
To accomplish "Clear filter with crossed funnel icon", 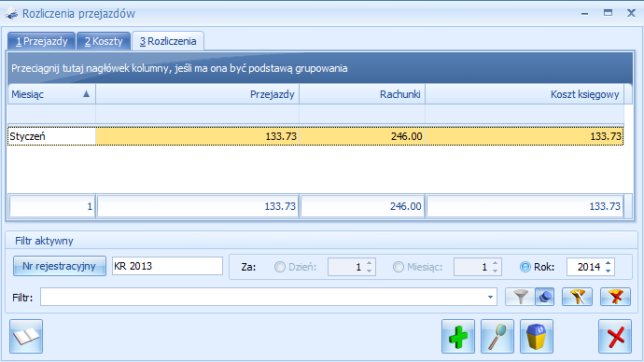I will pos(615,297).
